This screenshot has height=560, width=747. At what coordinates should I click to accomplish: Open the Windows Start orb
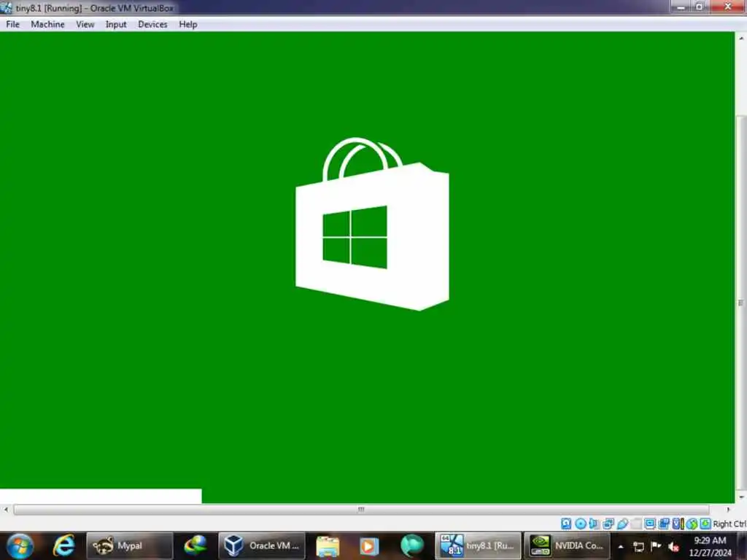point(20,545)
